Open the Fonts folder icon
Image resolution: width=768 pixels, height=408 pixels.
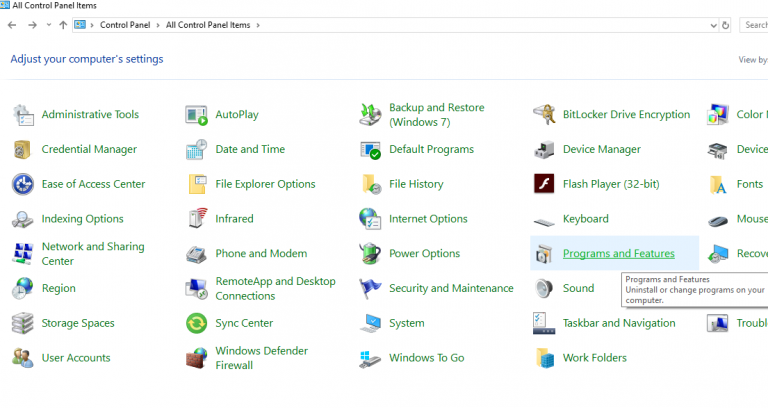pos(718,185)
